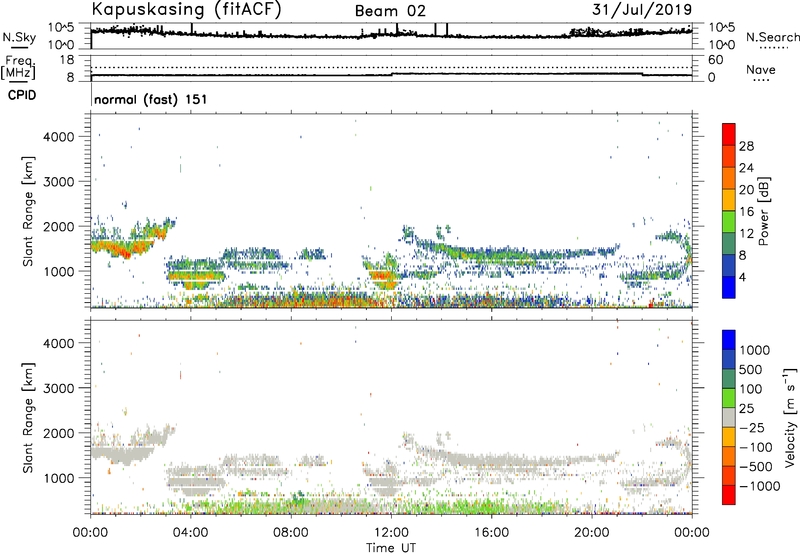Click the '16' power colorbar tick
The width and height of the screenshot is (800, 554).
[x=746, y=212]
